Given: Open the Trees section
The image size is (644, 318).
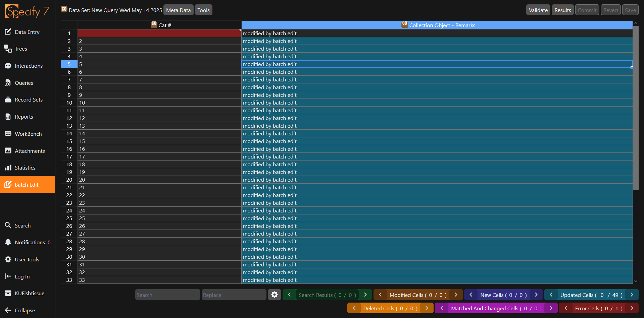Looking at the screenshot, I should [28, 49].
